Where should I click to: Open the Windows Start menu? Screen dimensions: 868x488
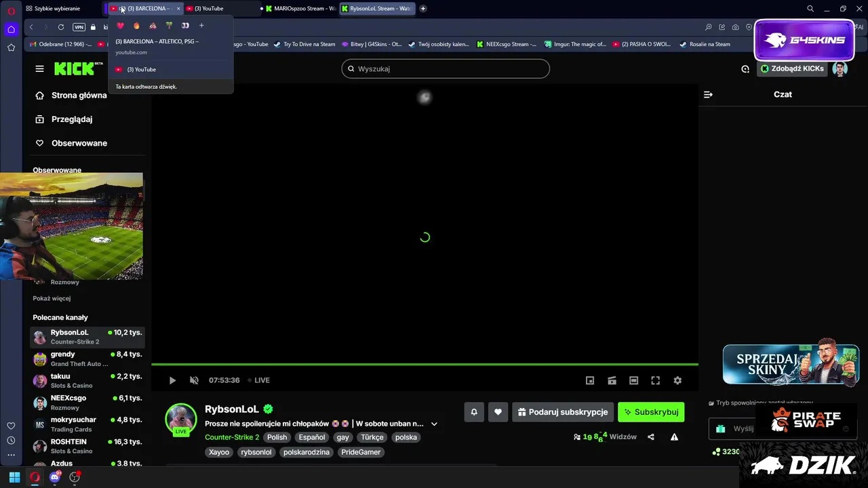tap(14, 477)
